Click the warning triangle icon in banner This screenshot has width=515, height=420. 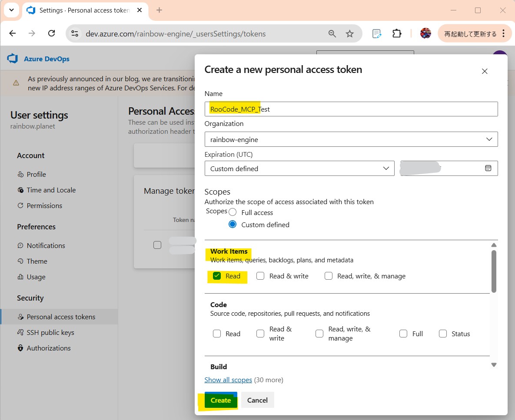coord(16,83)
